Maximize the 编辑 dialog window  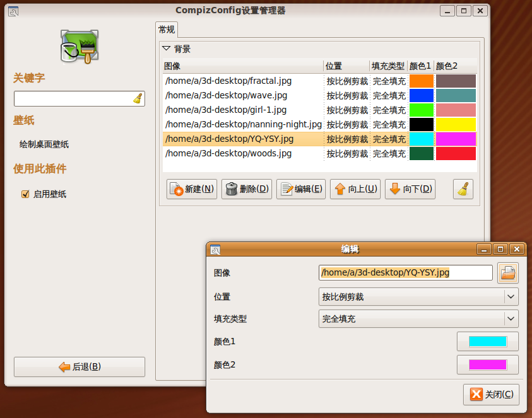500,250
